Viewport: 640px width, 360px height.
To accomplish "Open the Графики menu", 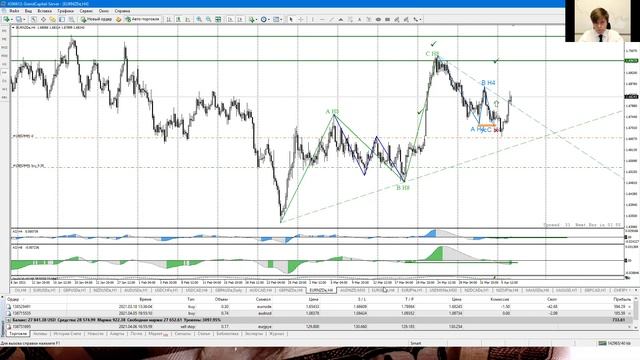I will 65,11.
